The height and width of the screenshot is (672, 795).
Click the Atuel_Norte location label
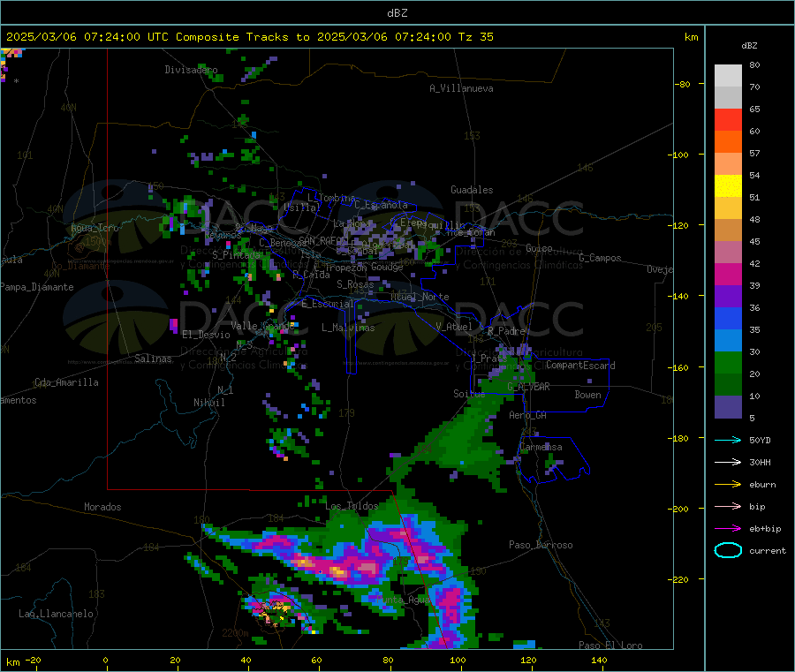click(420, 297)
